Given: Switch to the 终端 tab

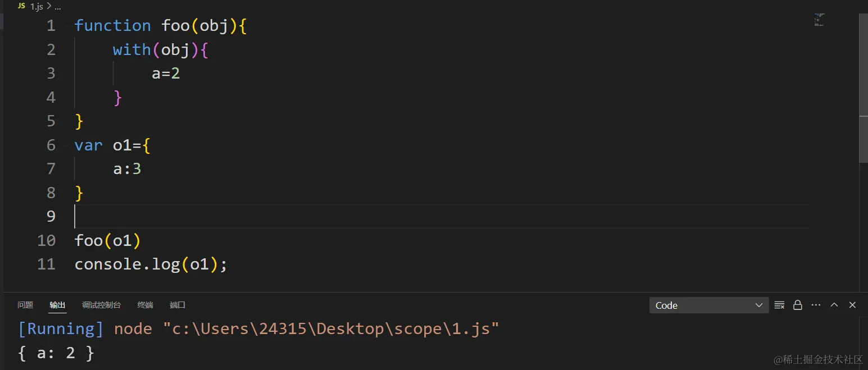Looking at the screenshot, I should pyautogui.click(x=146, y=305).
